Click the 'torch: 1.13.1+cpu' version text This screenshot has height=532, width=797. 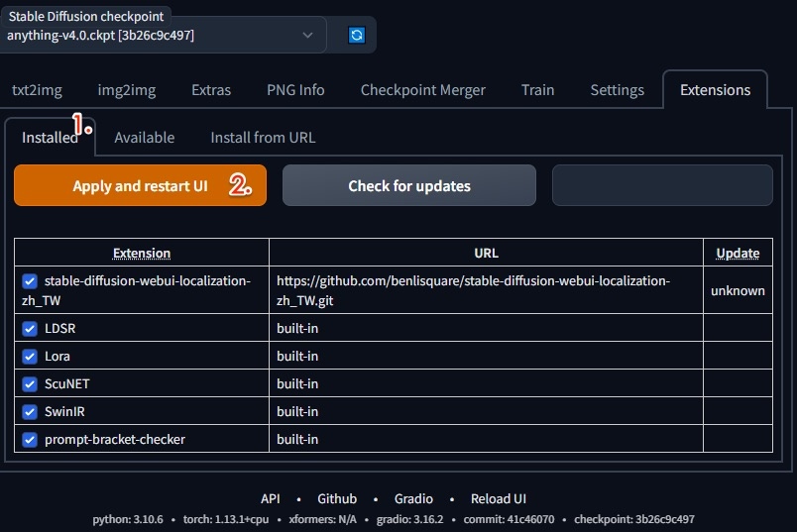(226, 519)
